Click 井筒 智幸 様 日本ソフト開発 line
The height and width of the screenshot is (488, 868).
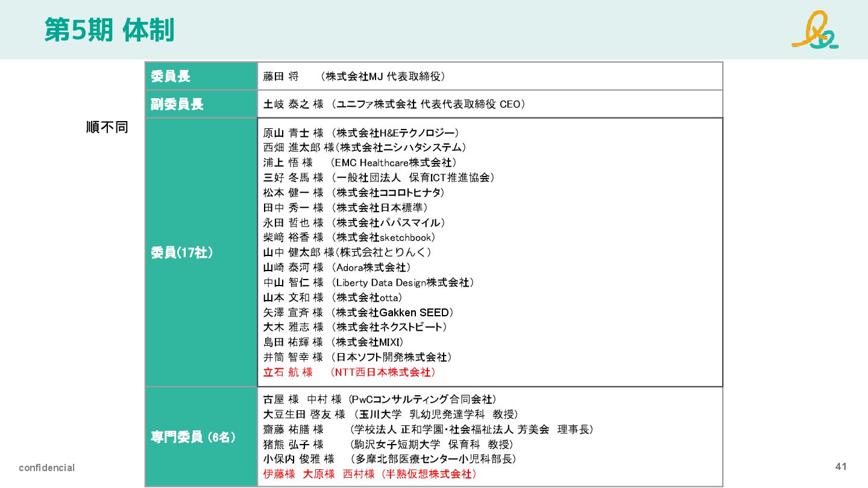tap(358, 357)
